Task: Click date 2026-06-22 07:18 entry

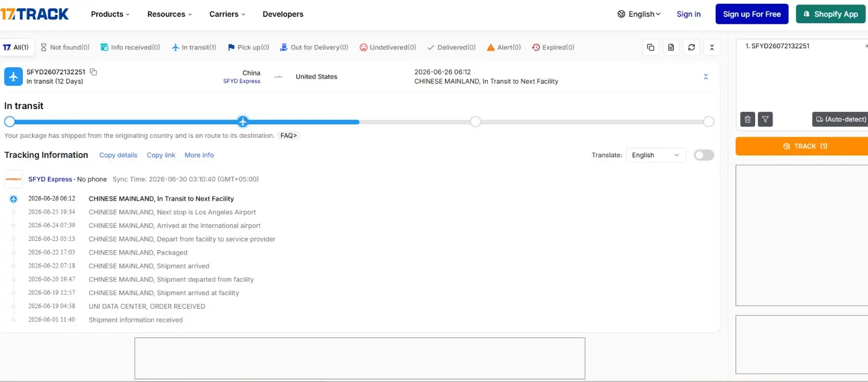Action: click(52, 266)
